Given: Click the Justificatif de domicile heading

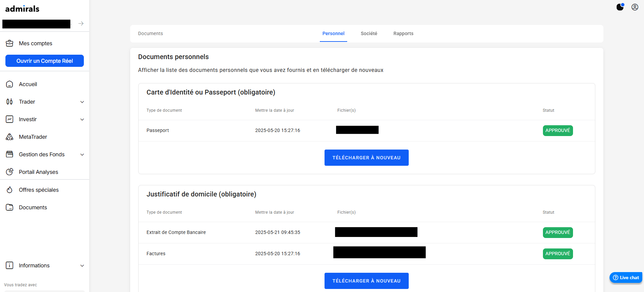Looking at the screenshot, I should click(201, 194).
